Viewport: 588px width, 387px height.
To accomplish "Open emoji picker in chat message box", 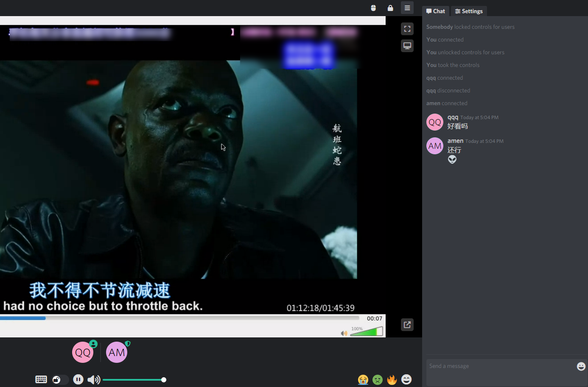I will (581, 366).
